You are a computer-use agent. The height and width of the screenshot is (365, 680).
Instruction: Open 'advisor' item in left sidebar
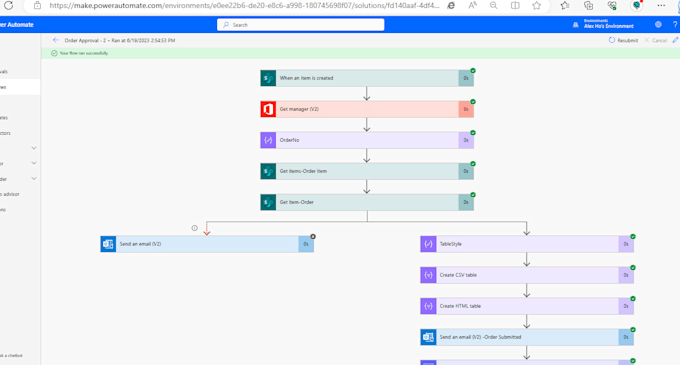[10, 194]
